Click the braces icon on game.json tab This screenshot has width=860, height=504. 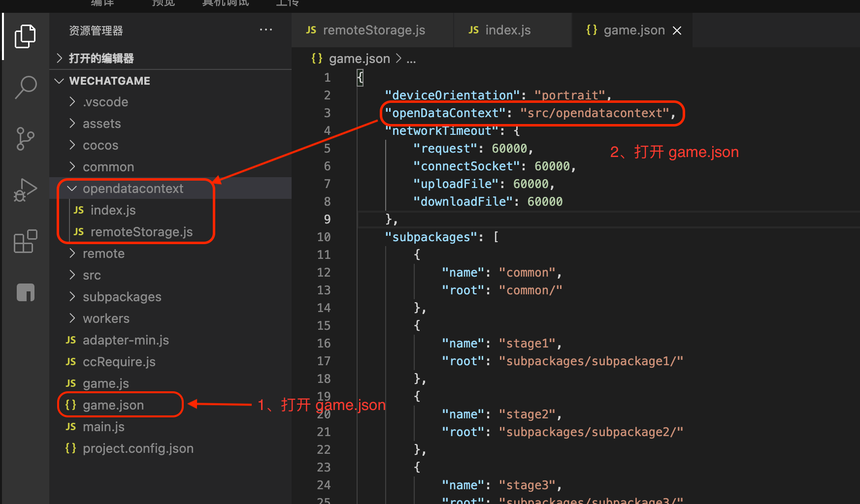[592, 30]
